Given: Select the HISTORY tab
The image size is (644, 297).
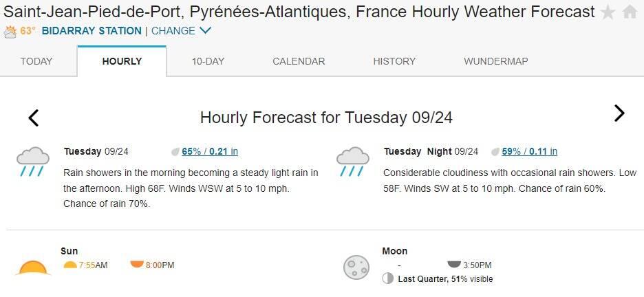Looking at the screenshot, I should click(x=394, y=62).
